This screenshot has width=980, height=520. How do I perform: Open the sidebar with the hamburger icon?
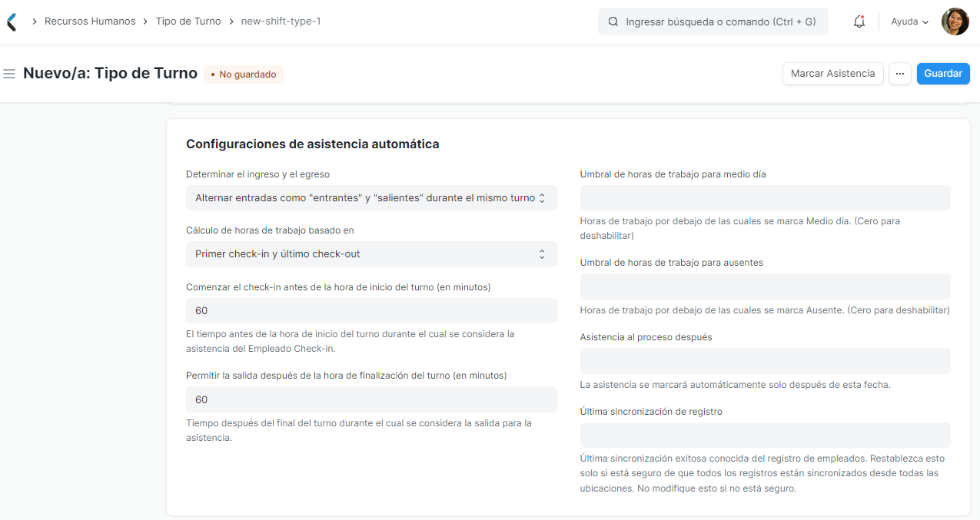coord(9,73)
